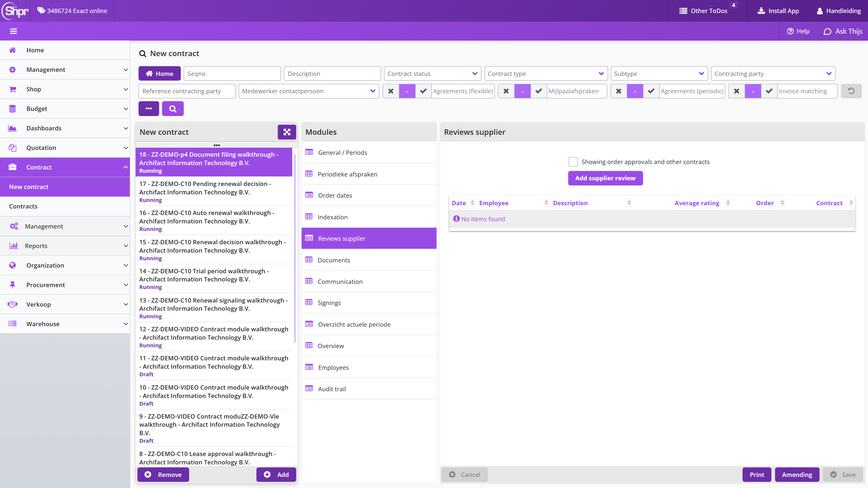Open the hamburger menu icon
The width and height of the screenshot is (868, 488).
(x=14, y=31)
